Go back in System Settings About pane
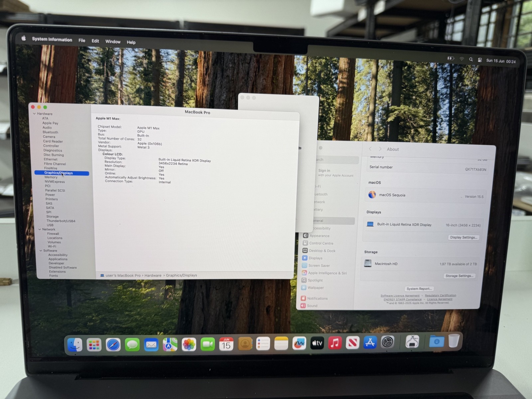This screenshot has width=532, height=399. (370, 149)
